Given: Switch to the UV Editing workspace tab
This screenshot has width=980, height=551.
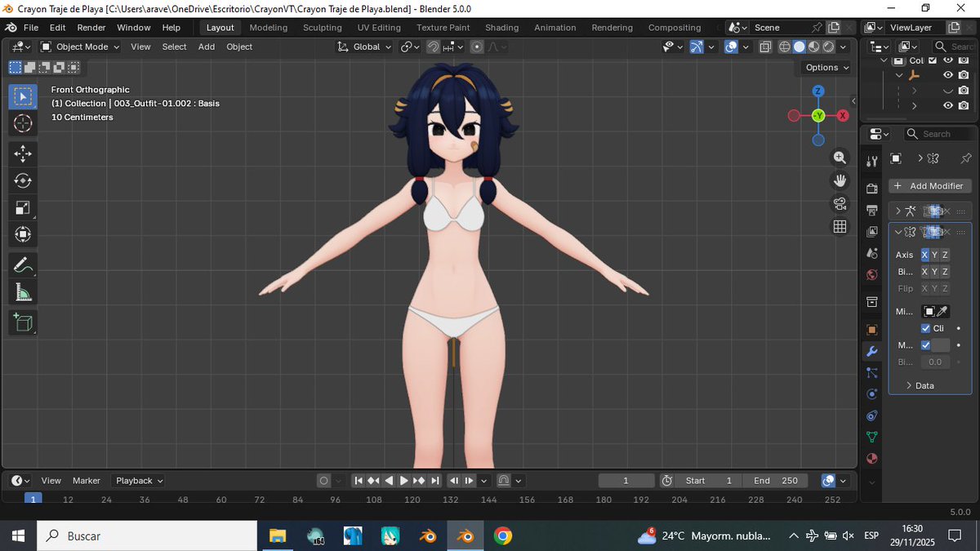Looking at the screenshot, I should click(x=379, y=27).
